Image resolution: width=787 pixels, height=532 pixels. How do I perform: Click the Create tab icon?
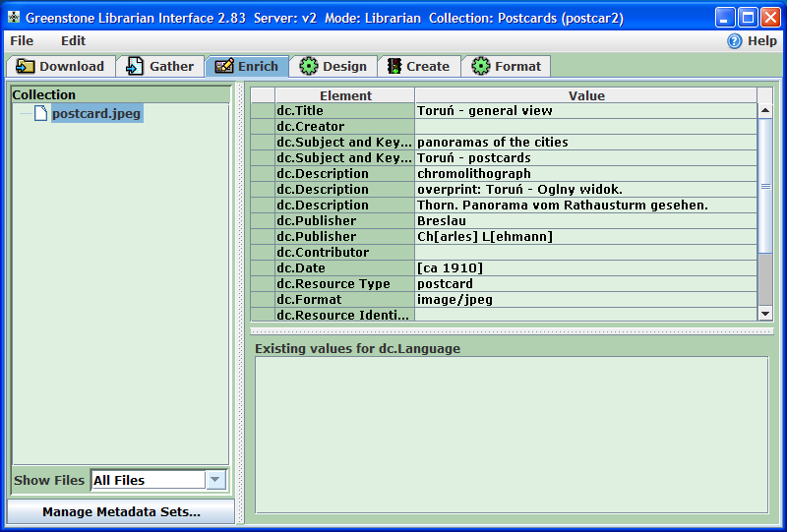pyautogui.click(x=393, y=66)
